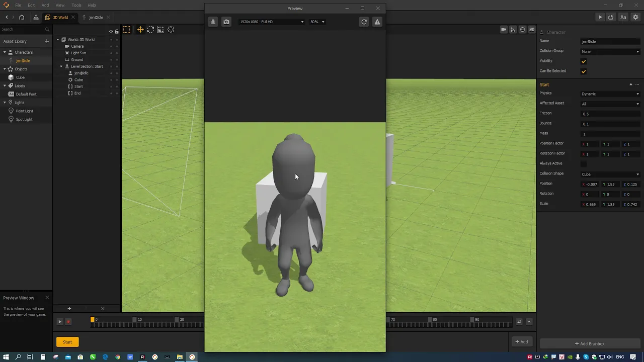Play the timeline animation
This screenshot has height=362, width=644.
[x=60, y=322]
